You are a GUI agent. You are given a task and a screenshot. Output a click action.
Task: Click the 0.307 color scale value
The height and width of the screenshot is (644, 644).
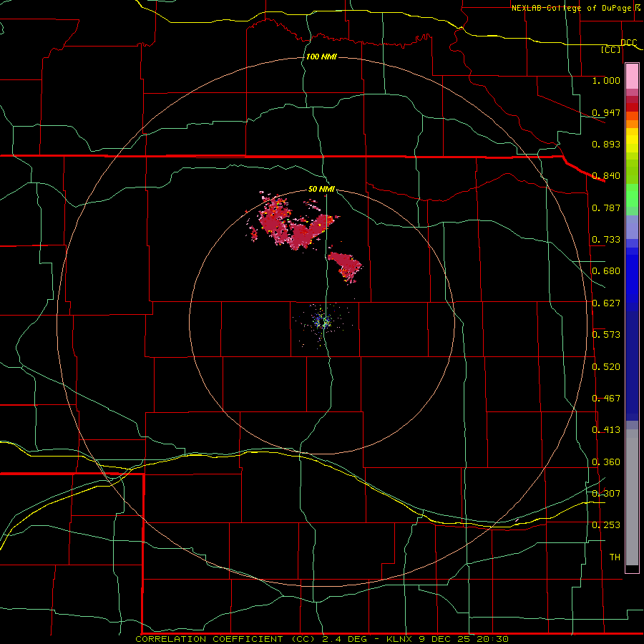point(606,494)
